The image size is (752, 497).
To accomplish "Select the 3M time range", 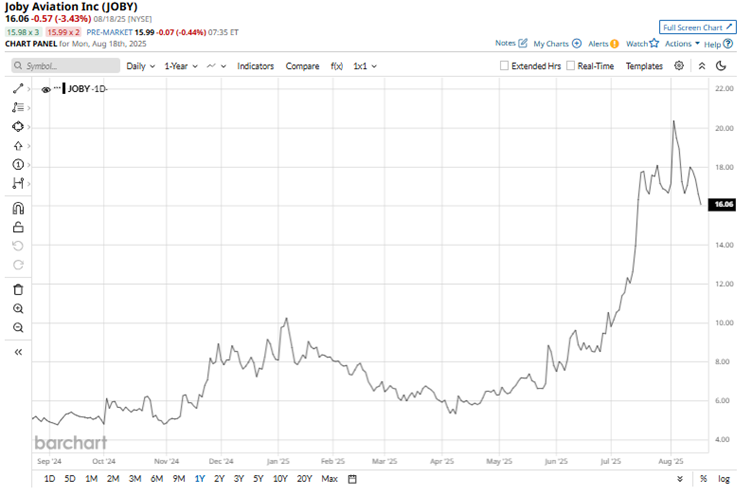I will click(x=135, y=479).
